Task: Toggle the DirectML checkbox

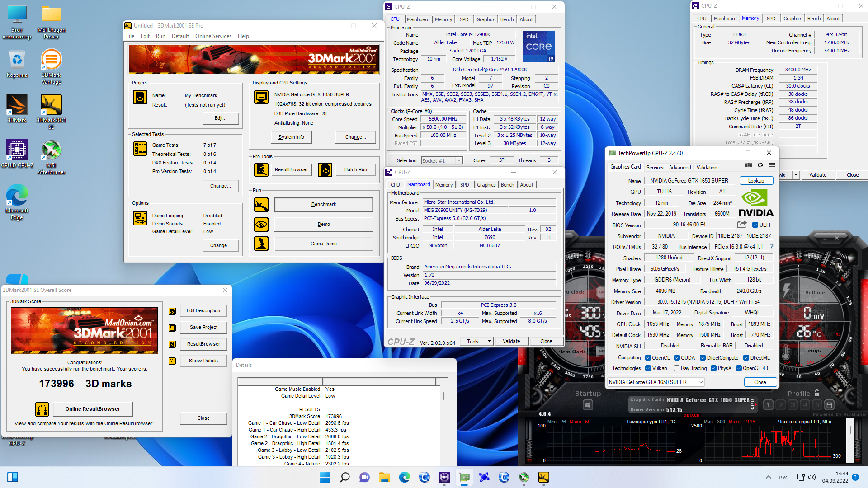Action: 746,358
